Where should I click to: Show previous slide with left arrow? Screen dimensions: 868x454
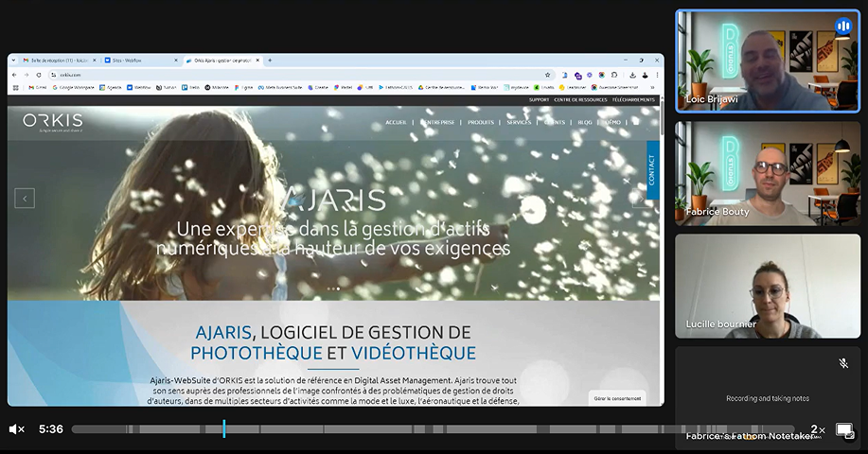25,198
